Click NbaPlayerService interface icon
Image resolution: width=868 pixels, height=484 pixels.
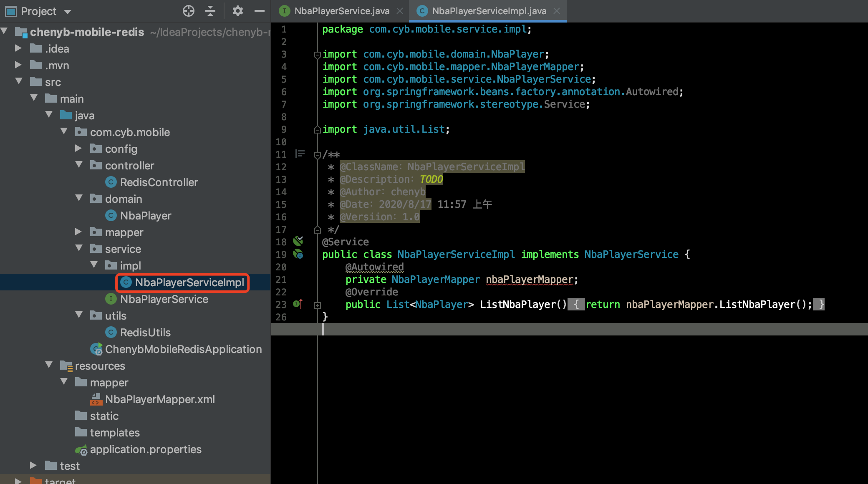tap(111, 299)
